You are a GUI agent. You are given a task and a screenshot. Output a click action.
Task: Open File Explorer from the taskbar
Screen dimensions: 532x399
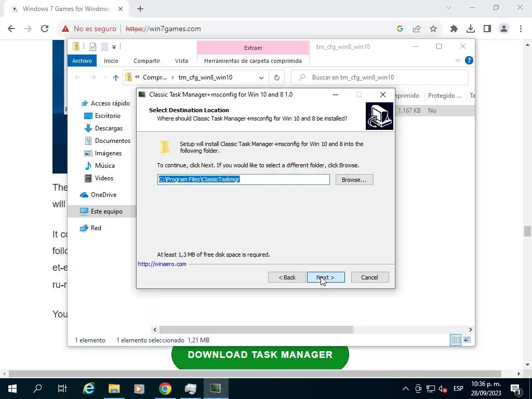point(114,389)
